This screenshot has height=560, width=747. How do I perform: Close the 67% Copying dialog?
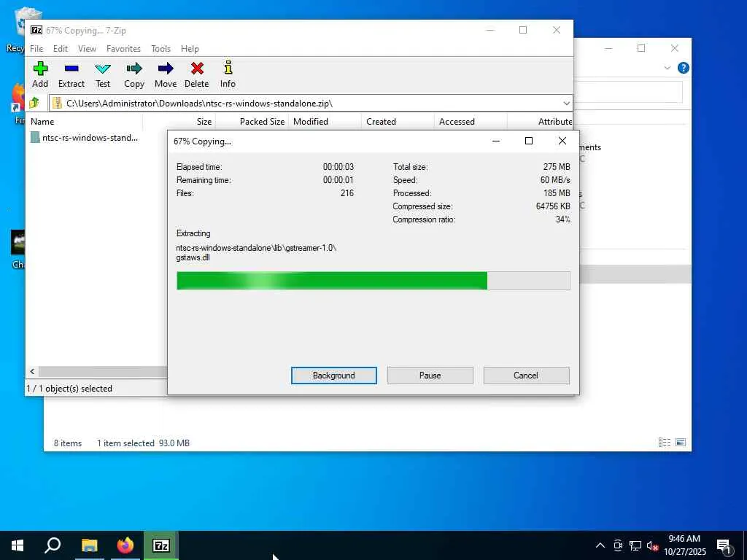562,141
